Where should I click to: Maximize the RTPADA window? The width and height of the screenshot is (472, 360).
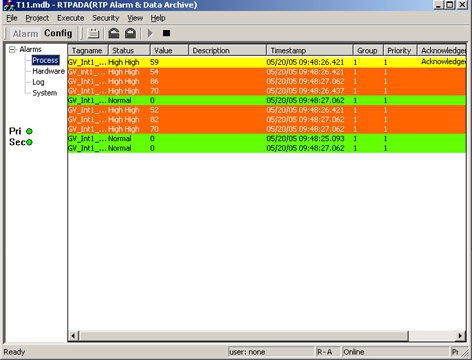(x=450, y=5)
